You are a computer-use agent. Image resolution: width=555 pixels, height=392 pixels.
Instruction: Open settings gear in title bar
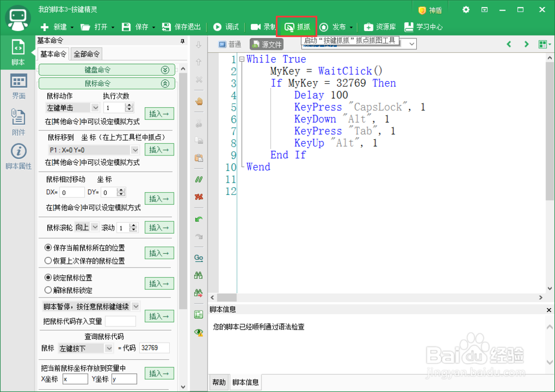[x=466, y=9]
